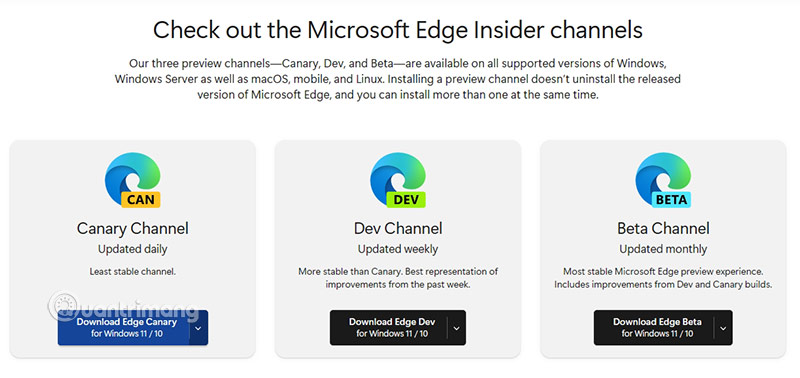Select the "Updated weekly" text

coord(398,249)
